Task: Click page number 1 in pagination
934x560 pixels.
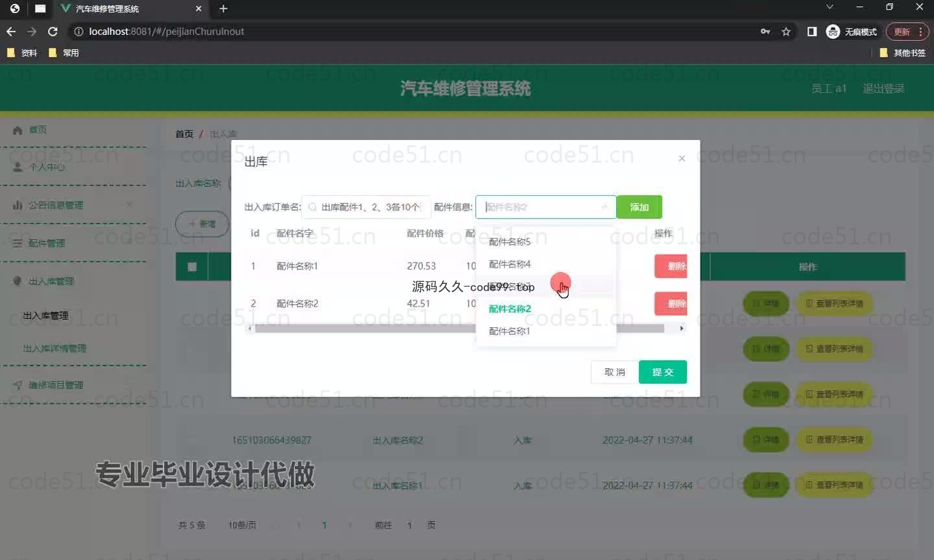Action: pos(324,525)
